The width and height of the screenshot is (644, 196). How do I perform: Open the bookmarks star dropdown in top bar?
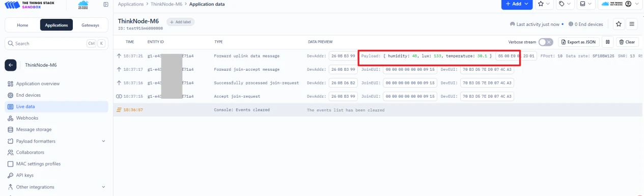pyautogui.click(x=544, y=4)
